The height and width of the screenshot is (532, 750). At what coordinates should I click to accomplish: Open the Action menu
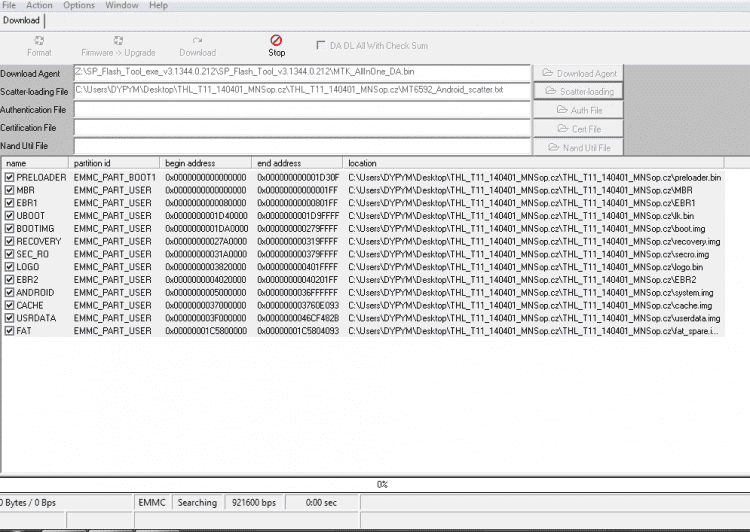(39, 5)
